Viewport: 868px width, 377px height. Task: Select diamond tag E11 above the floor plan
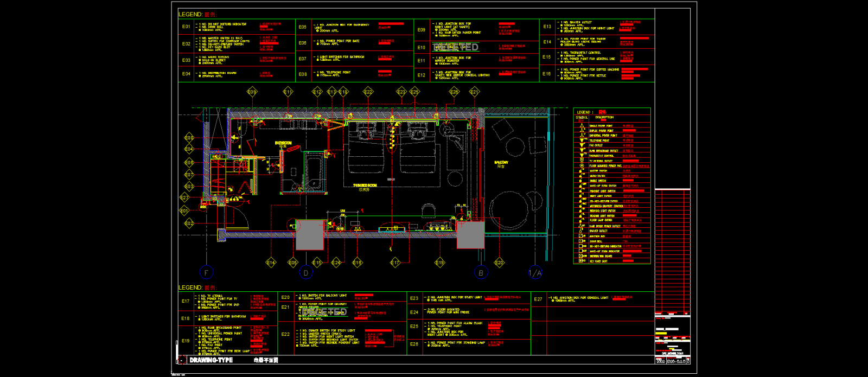point(288,92)
